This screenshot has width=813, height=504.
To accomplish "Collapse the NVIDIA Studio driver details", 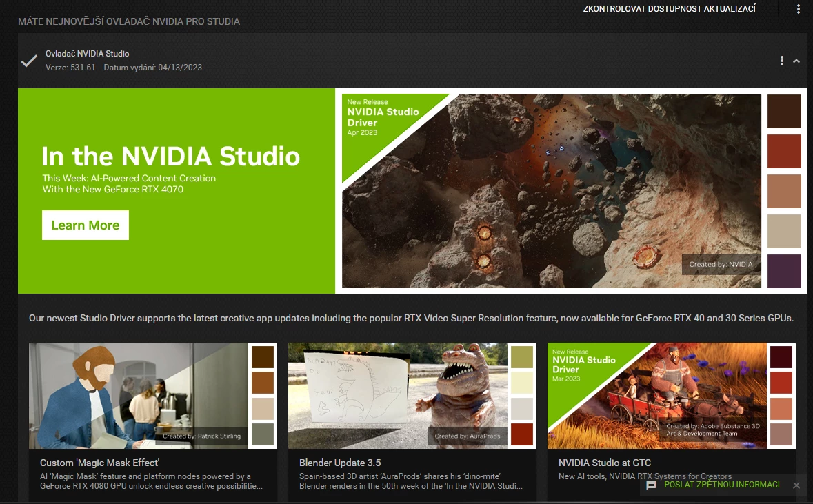I will (796, 61).
